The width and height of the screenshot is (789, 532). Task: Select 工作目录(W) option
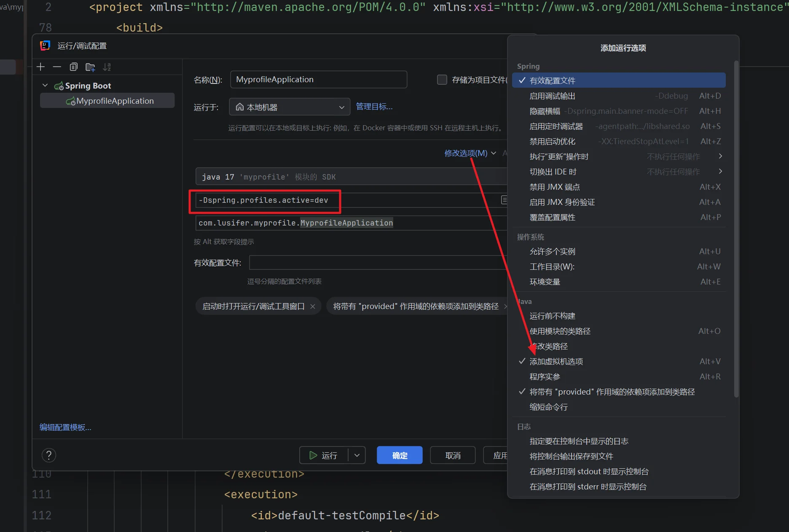[x=619, y=266]
